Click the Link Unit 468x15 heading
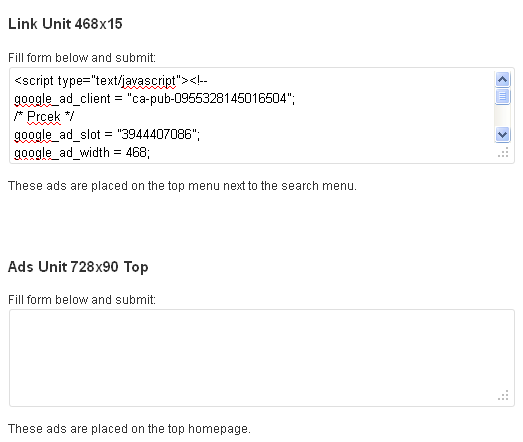The image size is (523, 442). pos(65,24)
